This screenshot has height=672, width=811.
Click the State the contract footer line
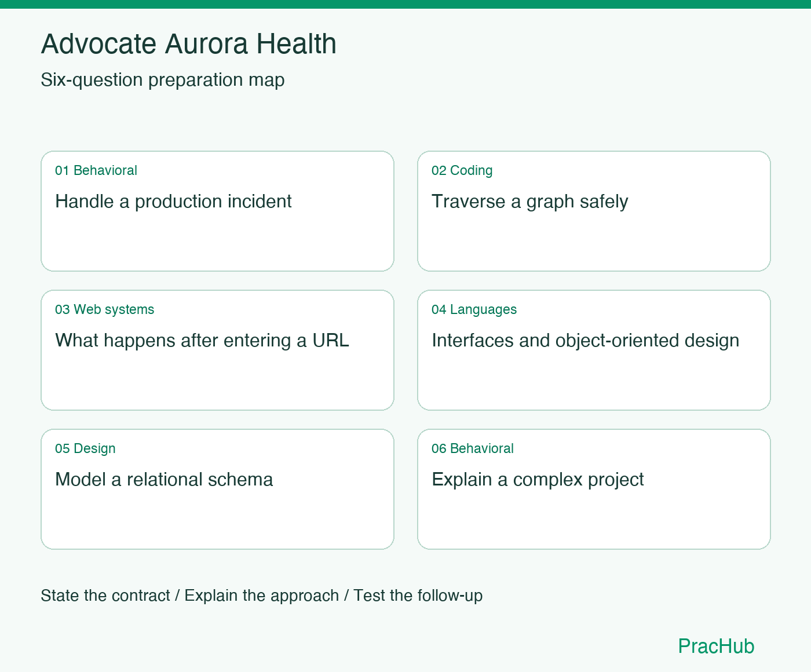pos(262,596)
